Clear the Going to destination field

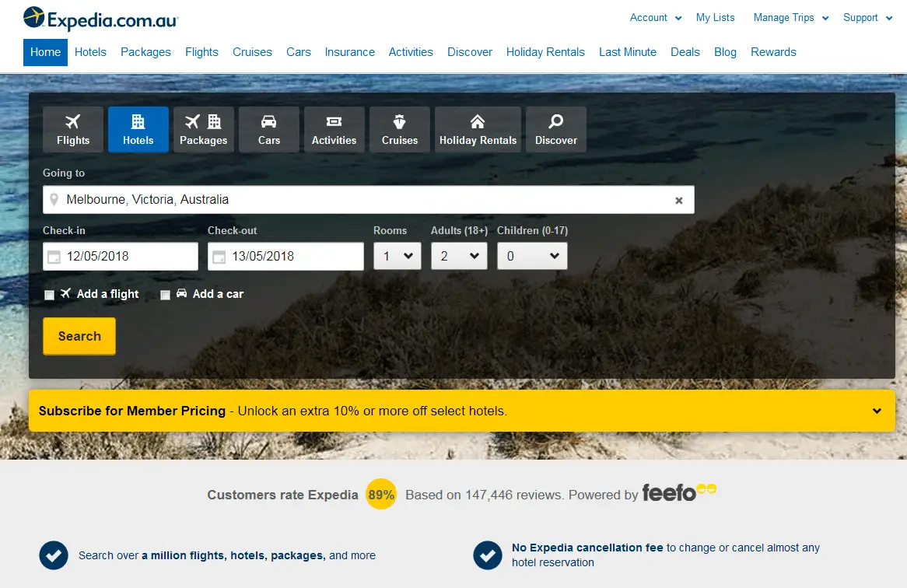click(x=679, y=200)
